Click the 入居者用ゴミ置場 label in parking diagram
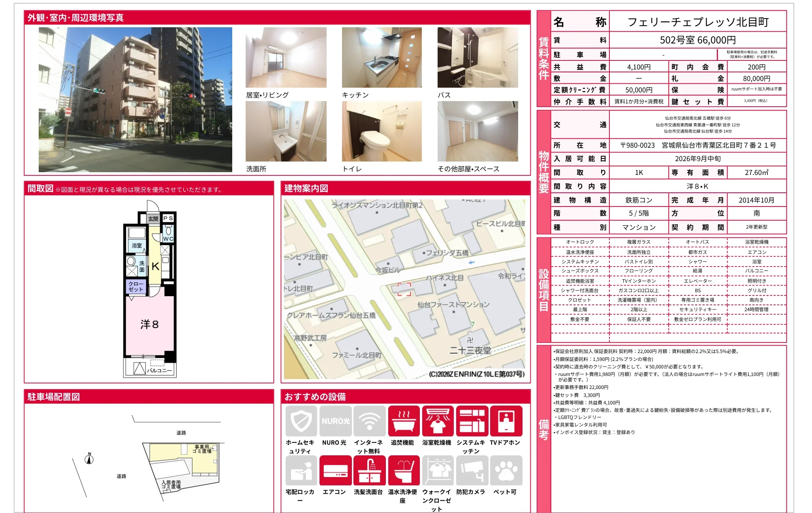812x513 pixels. tap(171, 485)
